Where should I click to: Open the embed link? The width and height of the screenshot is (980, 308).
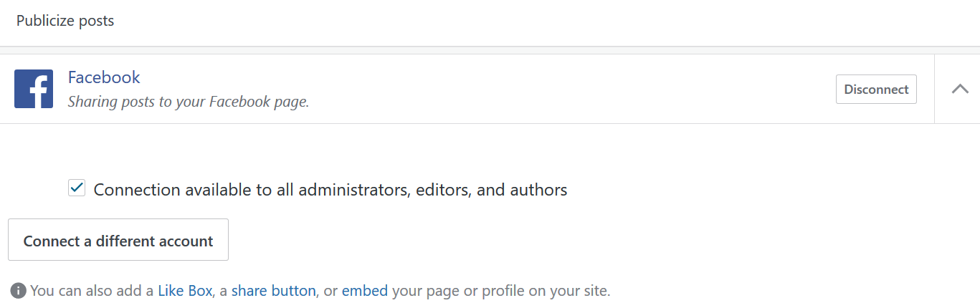coord(364,291)
